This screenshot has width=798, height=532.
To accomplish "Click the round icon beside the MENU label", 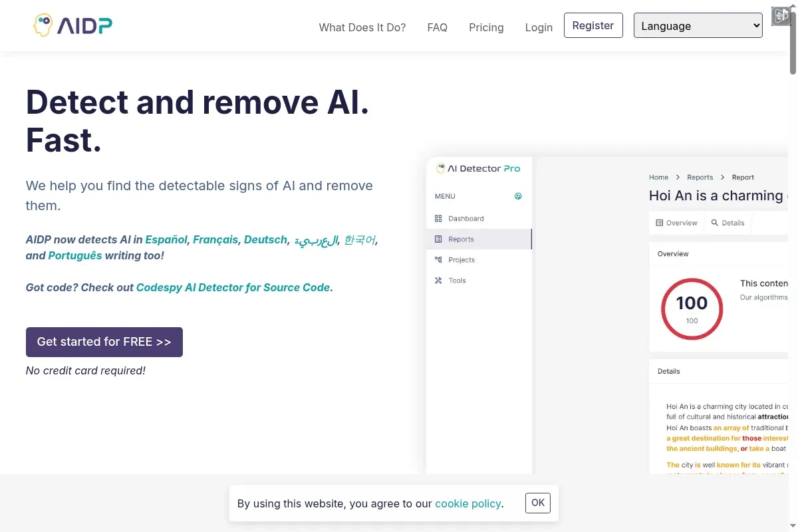I will [518, 196].
